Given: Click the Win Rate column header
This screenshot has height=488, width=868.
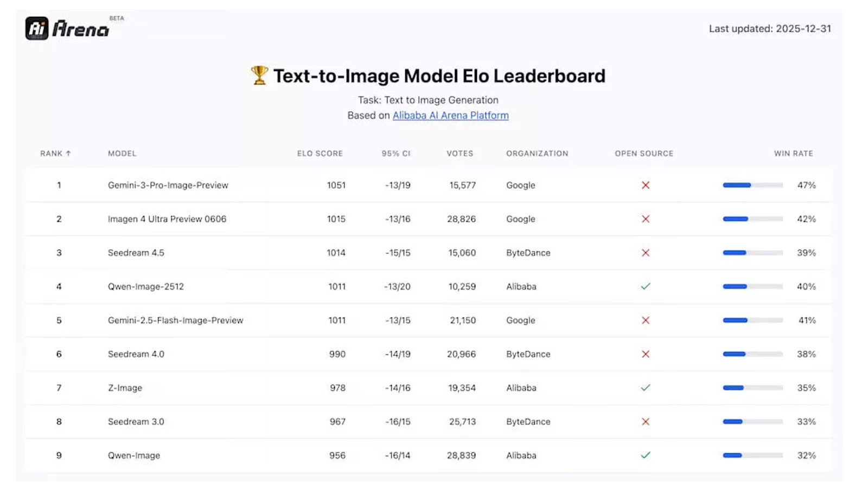Looking at the screenshot, I should click(x=793, y=153).
